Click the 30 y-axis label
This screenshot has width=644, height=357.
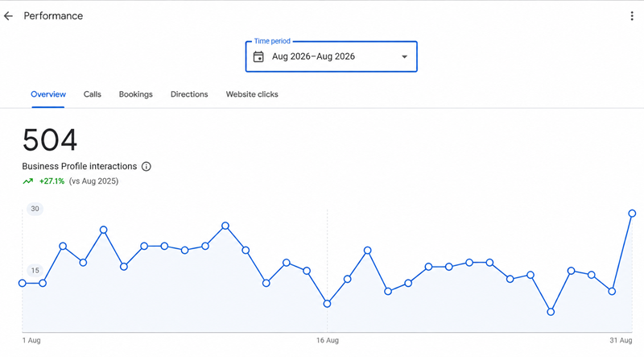(x=35, y=209)
